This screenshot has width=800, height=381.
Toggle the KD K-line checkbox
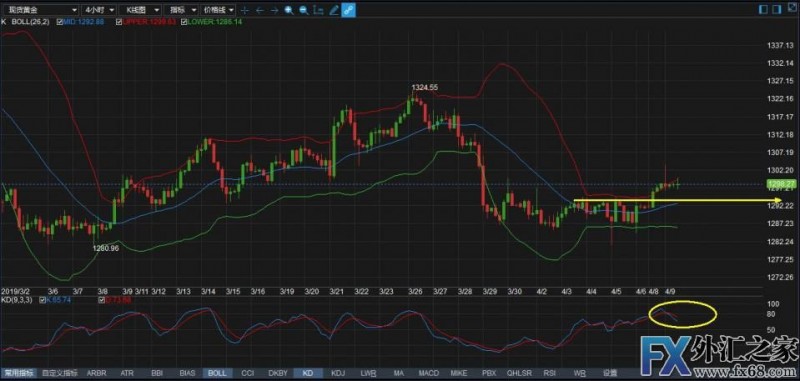click(43, 300)
